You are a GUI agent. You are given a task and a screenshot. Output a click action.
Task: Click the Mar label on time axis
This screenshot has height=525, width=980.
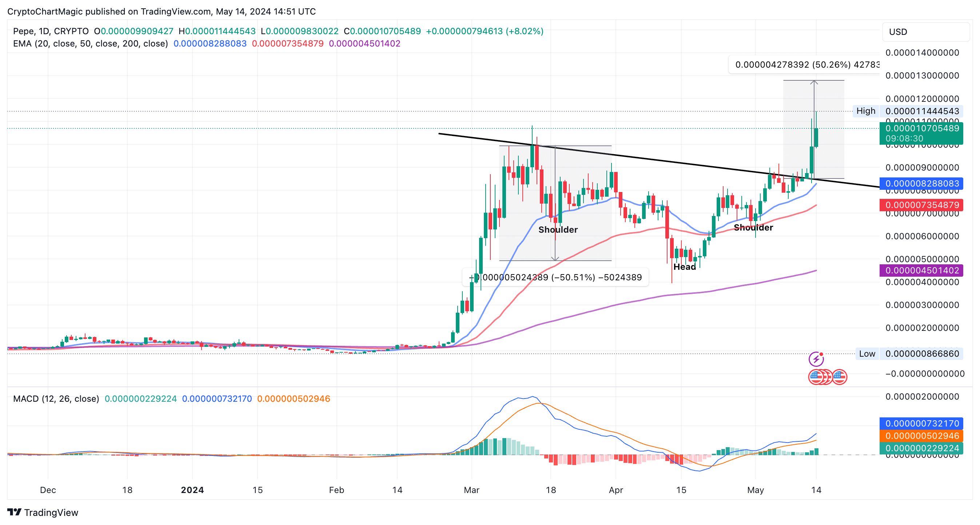tap(471, 490)
